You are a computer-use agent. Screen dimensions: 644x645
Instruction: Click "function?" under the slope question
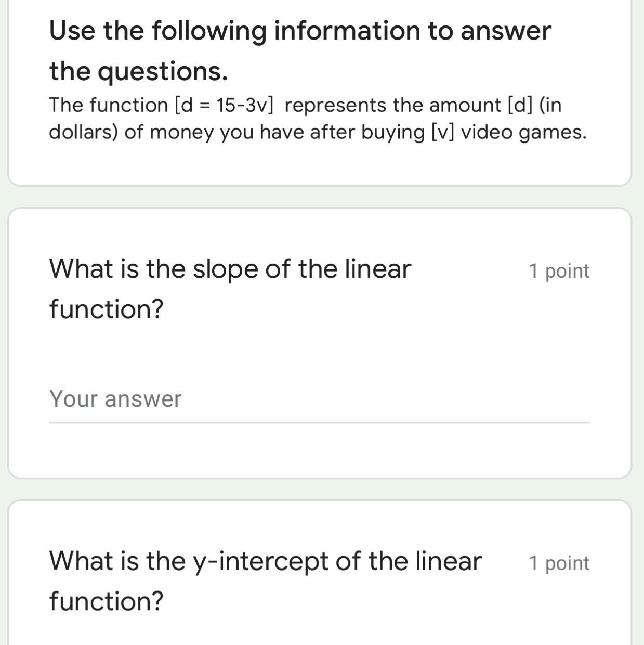pyautogui.click(x=107, y=309)
